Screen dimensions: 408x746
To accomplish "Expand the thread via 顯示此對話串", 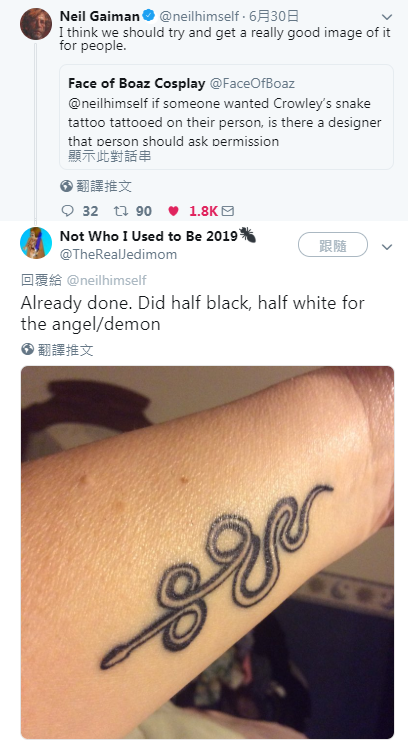I will (x=109, y=156).
